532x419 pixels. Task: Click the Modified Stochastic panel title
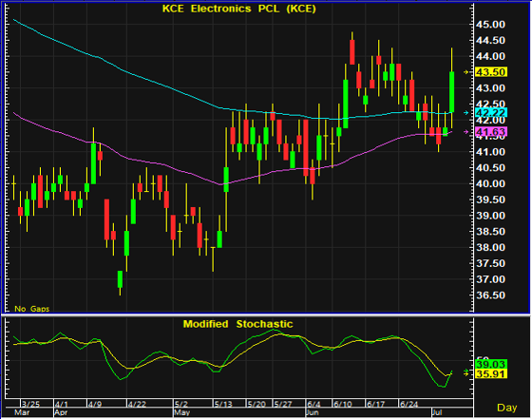pos(237,324)
